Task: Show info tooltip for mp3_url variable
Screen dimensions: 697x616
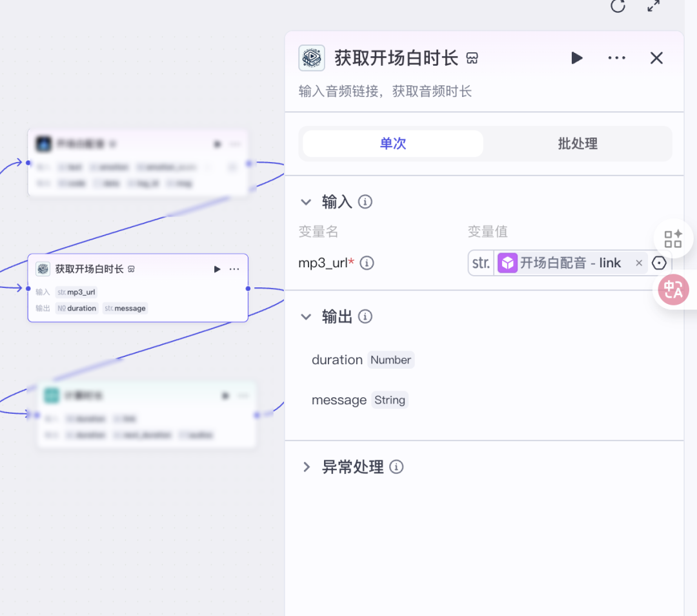Action: tap(367, 263)
